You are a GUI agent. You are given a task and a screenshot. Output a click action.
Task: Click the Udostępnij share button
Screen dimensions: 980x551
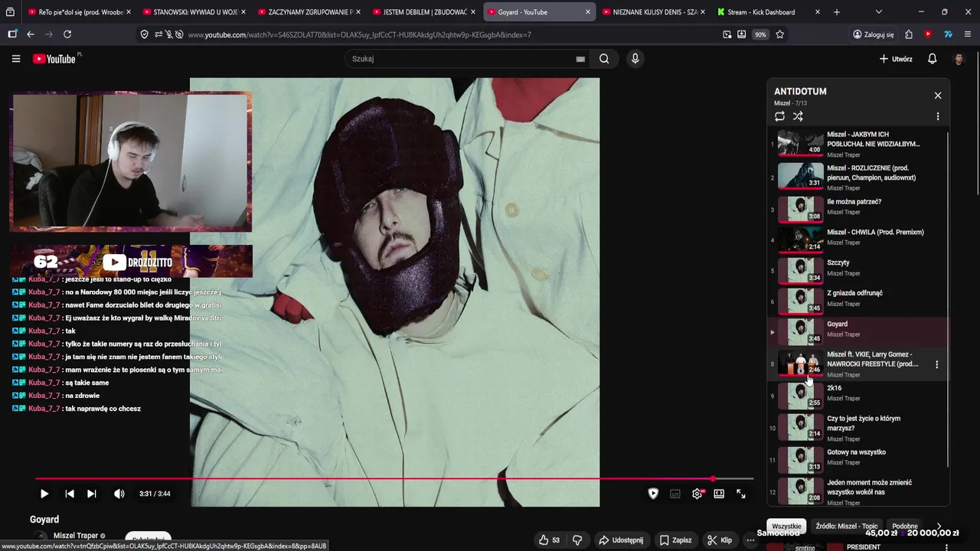click(x=621, y=540)
